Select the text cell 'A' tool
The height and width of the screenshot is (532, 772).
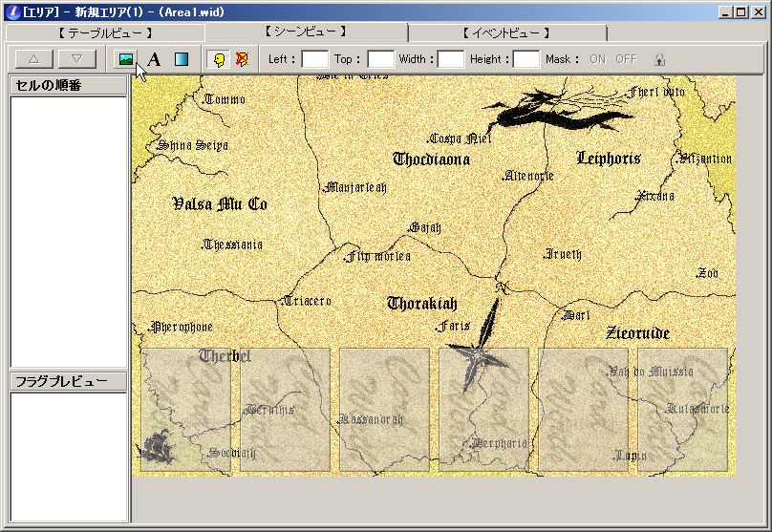pos(154,59)
